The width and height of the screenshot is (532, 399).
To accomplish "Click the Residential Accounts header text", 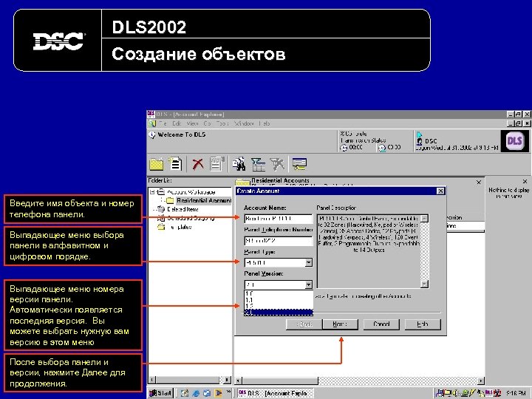I will point(280,180).
